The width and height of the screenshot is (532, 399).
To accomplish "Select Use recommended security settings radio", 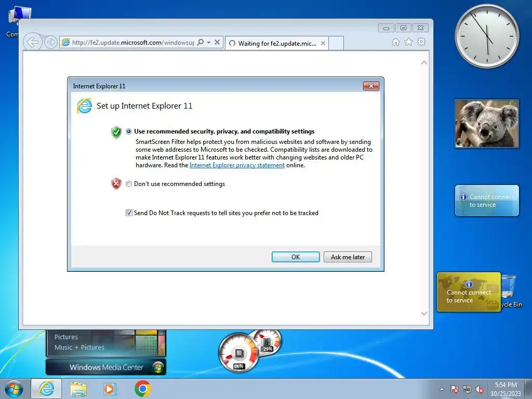I will [x=129, y=131].
